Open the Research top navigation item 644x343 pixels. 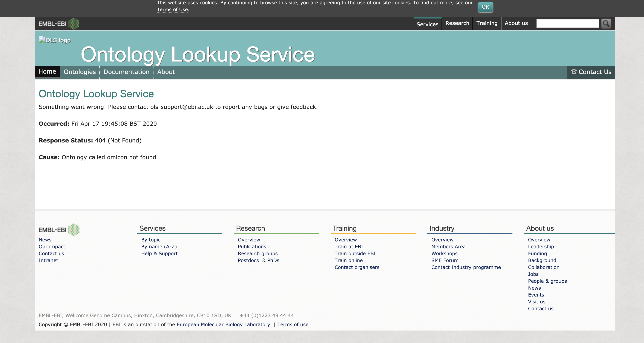click(x=457, y=23)
